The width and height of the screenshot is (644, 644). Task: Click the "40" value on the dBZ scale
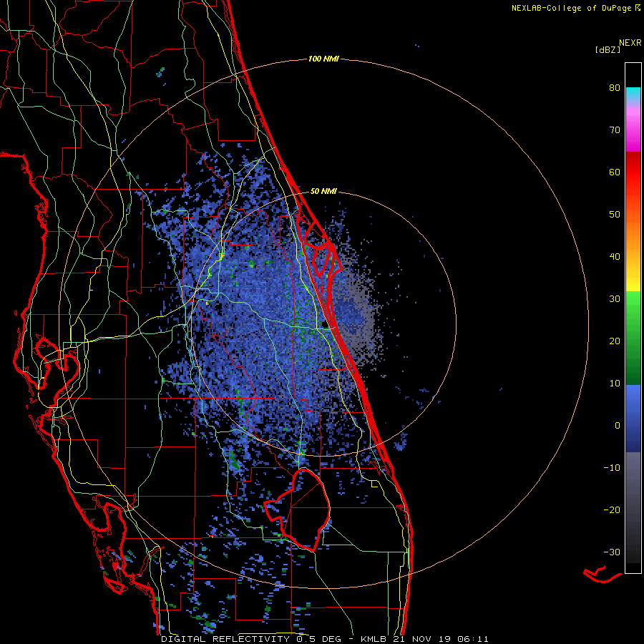615,257
